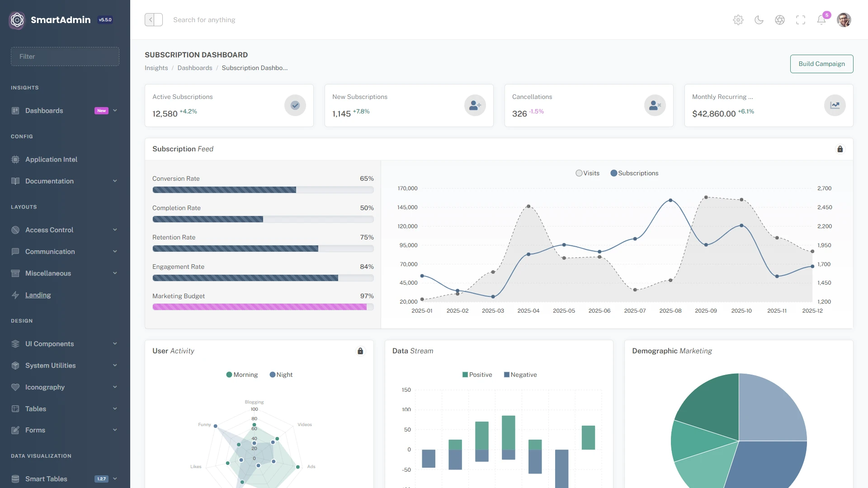Click the Retention Rate progress bar
This screenshot has width=868, height=488.
[263, 249]
